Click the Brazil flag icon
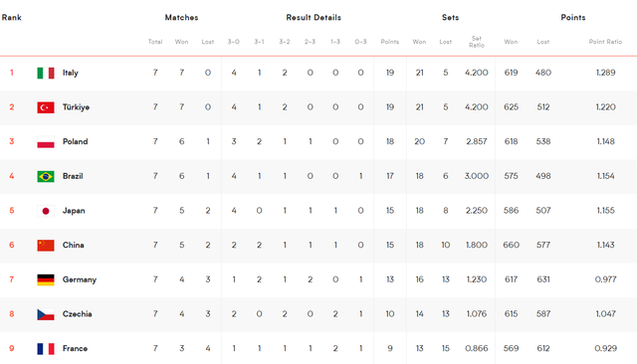The image size is (637, 364). 46,176
